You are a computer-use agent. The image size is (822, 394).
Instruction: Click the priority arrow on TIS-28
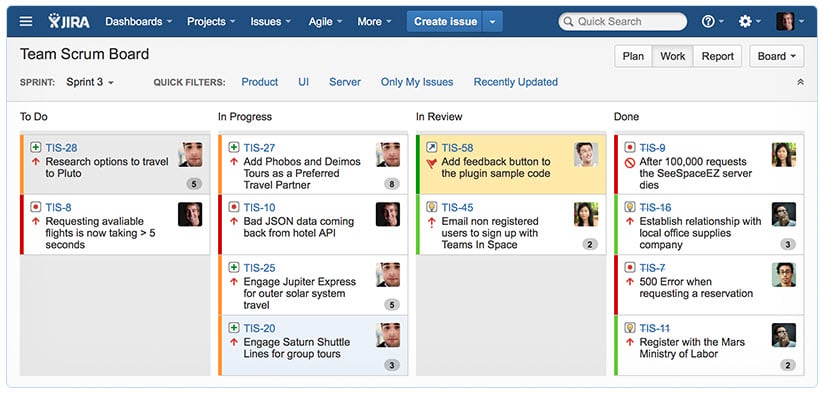(x=36, y=162)
